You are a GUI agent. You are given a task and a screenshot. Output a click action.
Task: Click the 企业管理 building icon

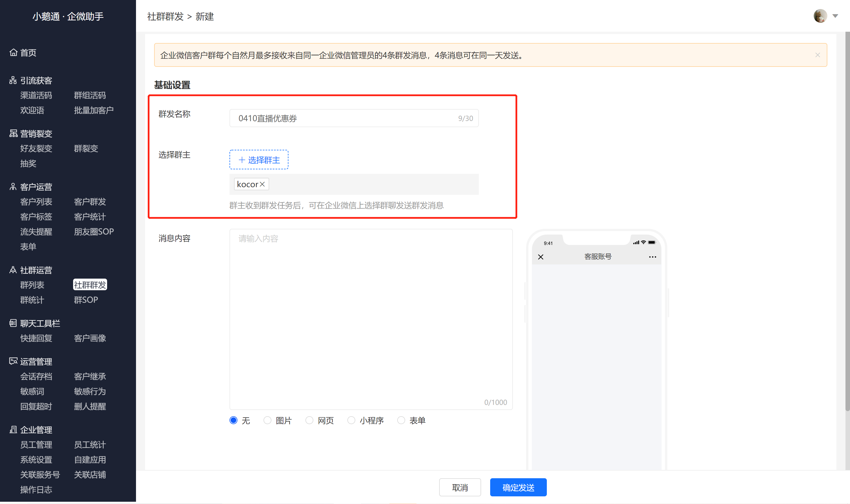13,429
